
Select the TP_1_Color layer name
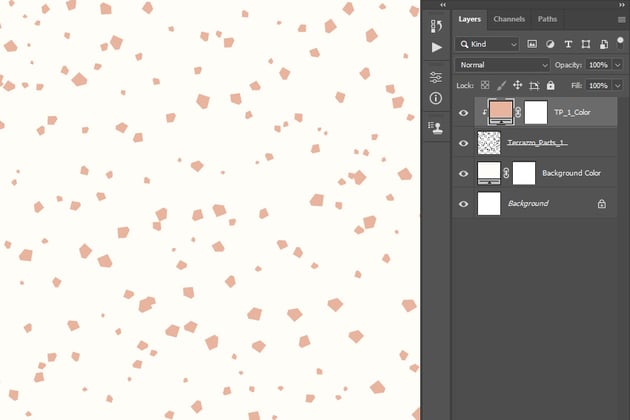(572, 113)
